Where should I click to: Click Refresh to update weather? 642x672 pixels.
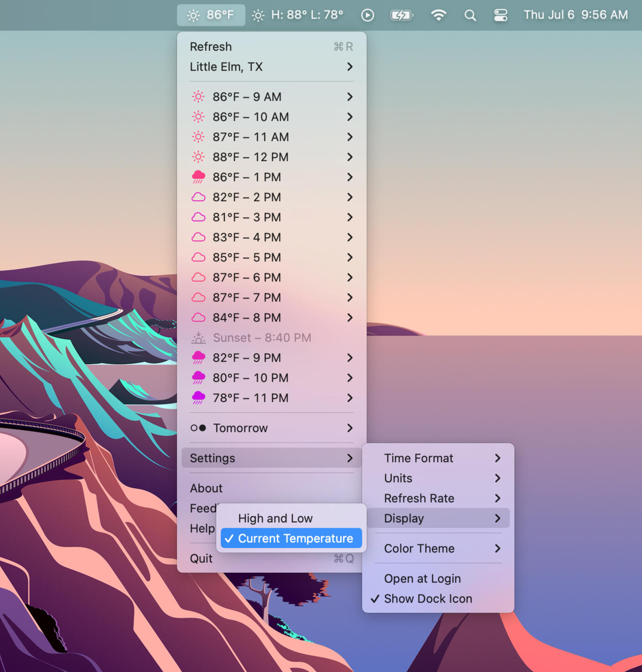[x=211, y=47]
